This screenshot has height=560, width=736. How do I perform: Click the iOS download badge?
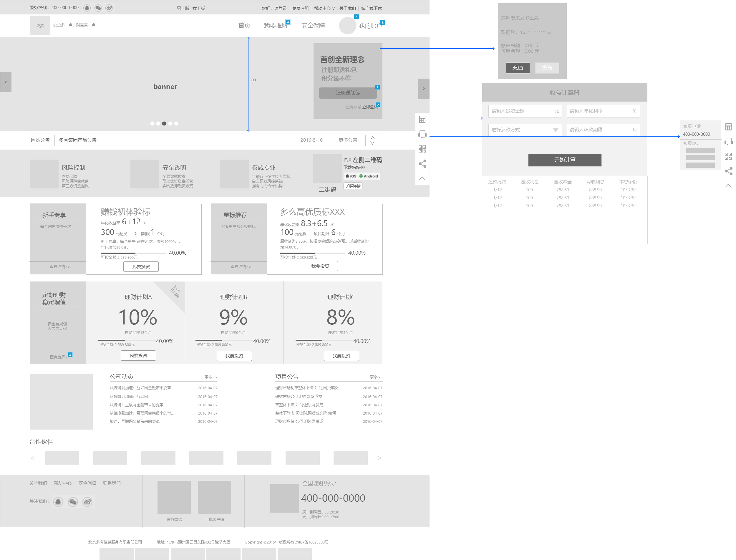(x=351, y=176)
